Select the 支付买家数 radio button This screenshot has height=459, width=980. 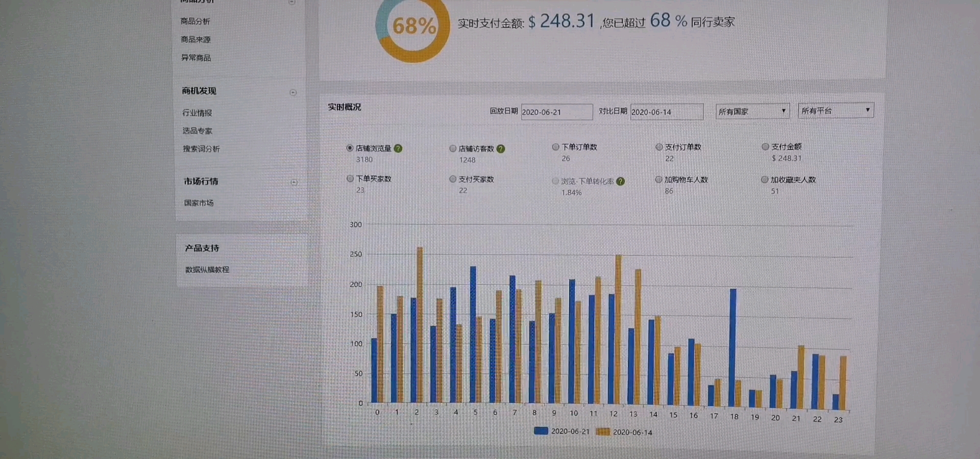453,179
